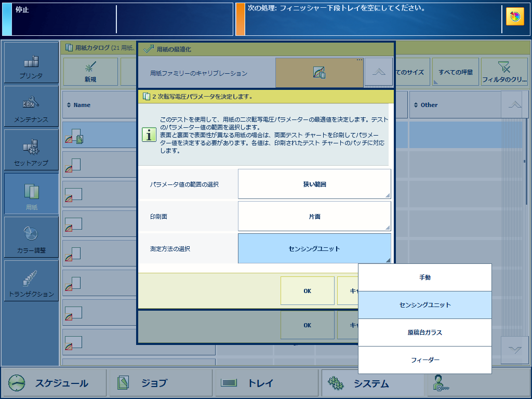Click the 用紙ファミリーのキャリブレーション icon button

pos(320,72)
